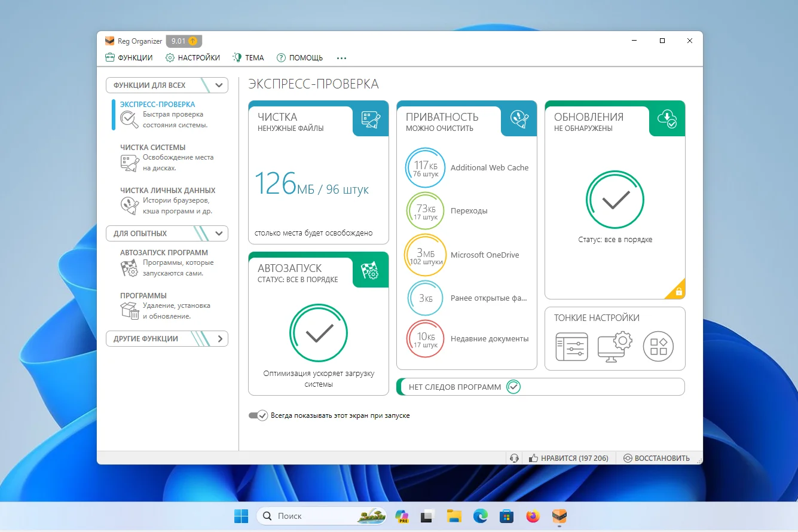Open the ТЕМА menu
The height and width of the screenshot is (532, 798).
tap(248, 58)
